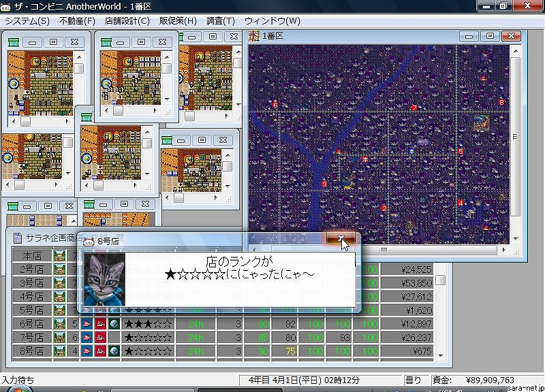
Task: Click the blue 本 marker on the map
Action: pos(411,150)
